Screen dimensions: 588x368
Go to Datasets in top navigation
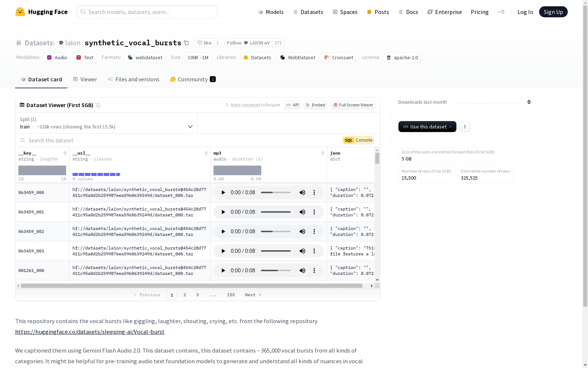pyautogui.click(x=308, y=12)
